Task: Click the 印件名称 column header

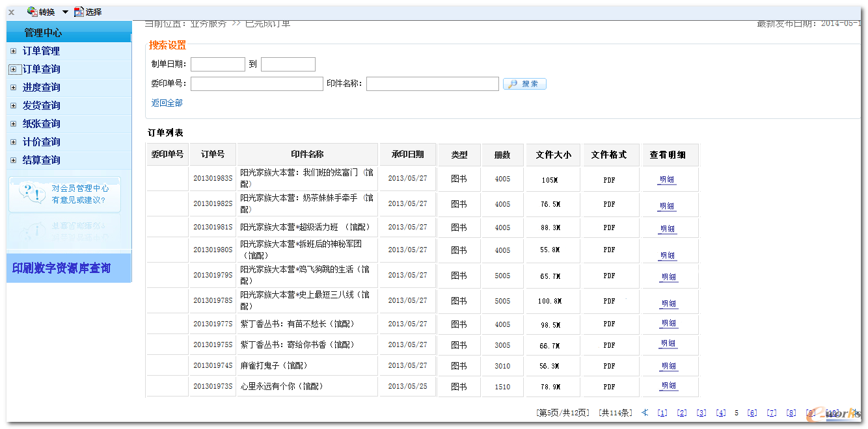Action: pos(307,155)
